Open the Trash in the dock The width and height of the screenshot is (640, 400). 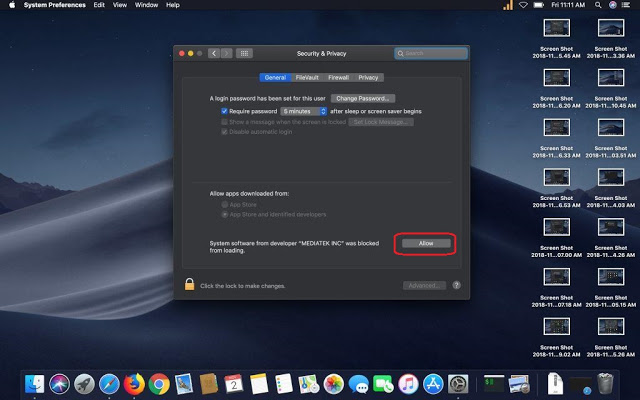605,383
